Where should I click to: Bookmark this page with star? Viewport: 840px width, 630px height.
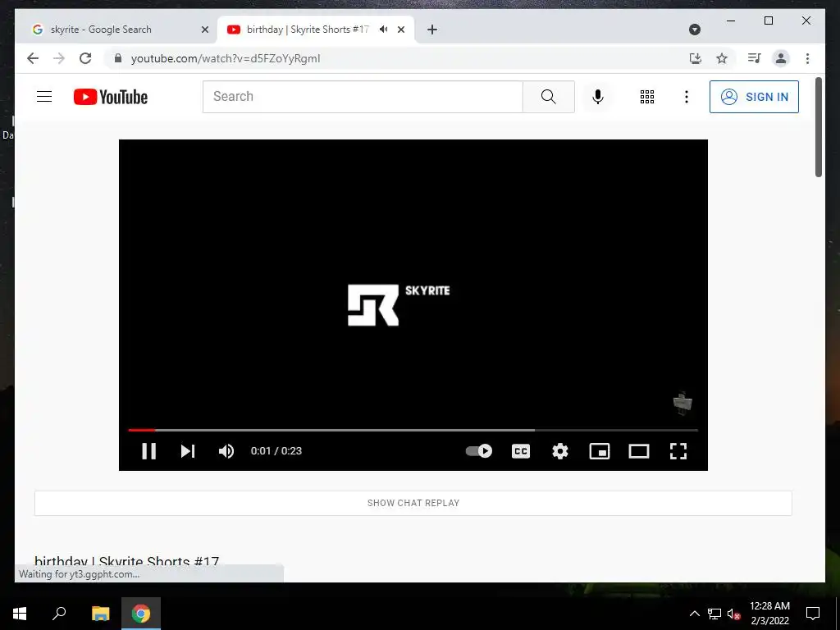722,58
